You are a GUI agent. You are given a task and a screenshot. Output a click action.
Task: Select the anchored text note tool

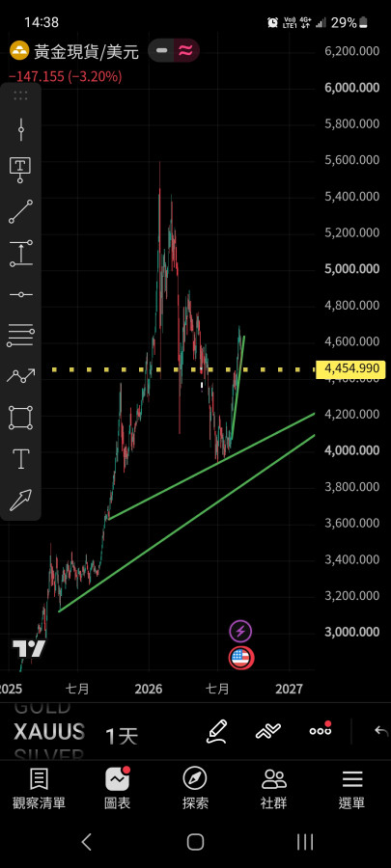coord(20,170)
